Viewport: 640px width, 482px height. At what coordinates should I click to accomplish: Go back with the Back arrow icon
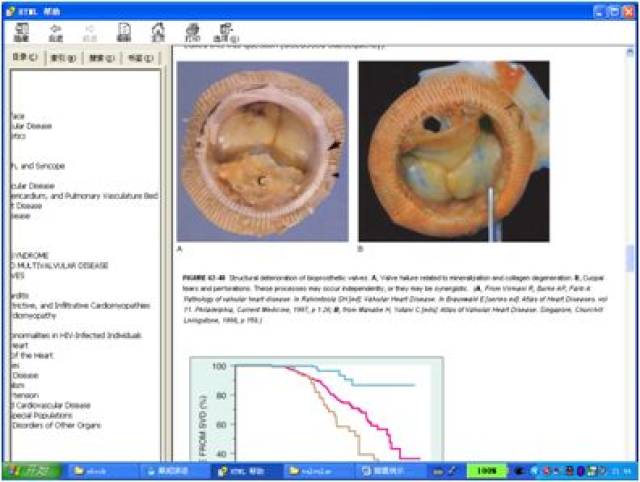point(56,33)
